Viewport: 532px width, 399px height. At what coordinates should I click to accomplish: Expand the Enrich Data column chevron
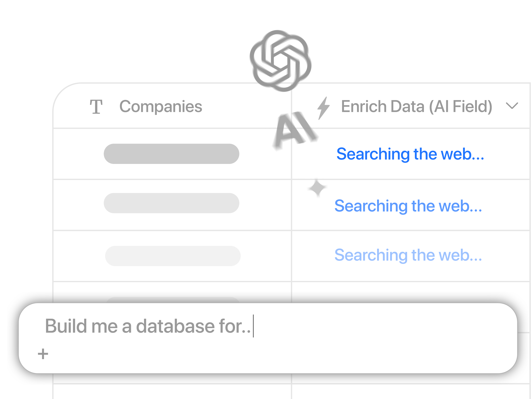[512, 106]
